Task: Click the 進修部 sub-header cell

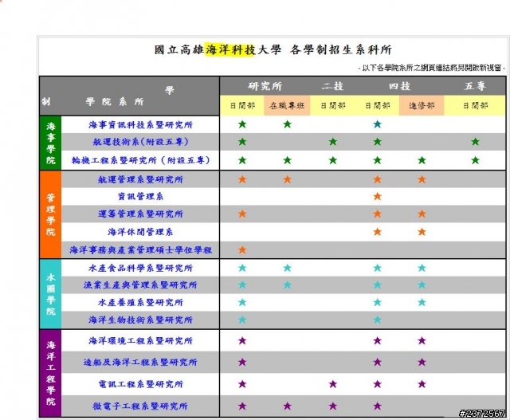Action: (x=422, y=106)
